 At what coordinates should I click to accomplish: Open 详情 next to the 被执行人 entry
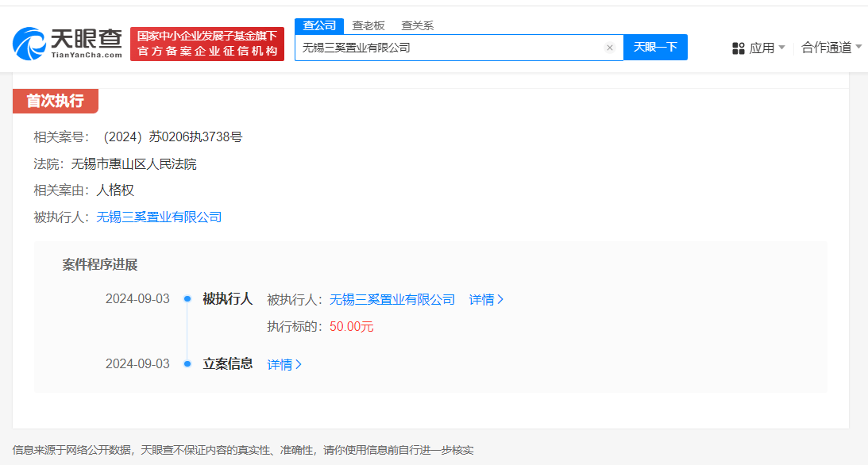pyautogui.click(x=486, y=300)
